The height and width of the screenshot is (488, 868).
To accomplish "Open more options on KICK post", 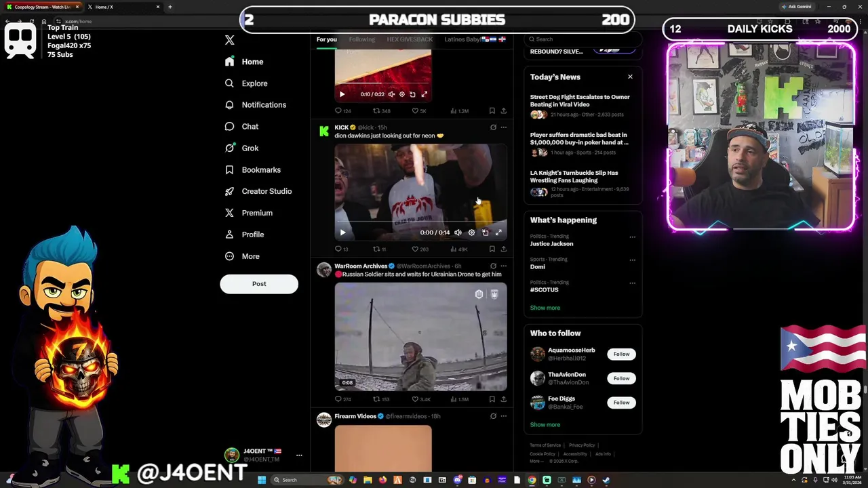I will (503, 127).
